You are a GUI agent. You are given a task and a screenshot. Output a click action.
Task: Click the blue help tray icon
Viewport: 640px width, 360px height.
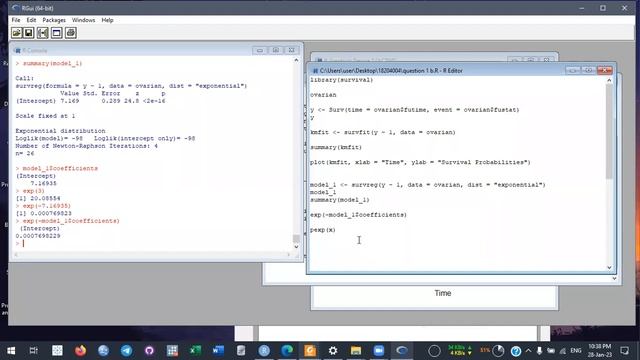click(x=516, y=351)
